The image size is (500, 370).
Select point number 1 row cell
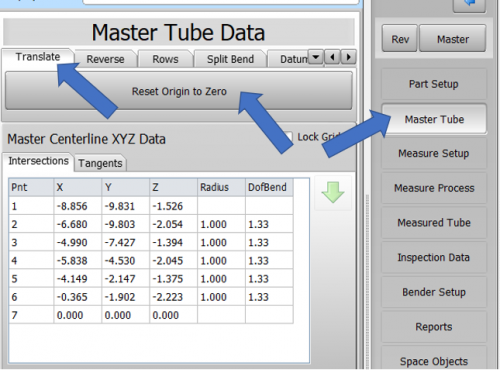(x=31, y=206)
